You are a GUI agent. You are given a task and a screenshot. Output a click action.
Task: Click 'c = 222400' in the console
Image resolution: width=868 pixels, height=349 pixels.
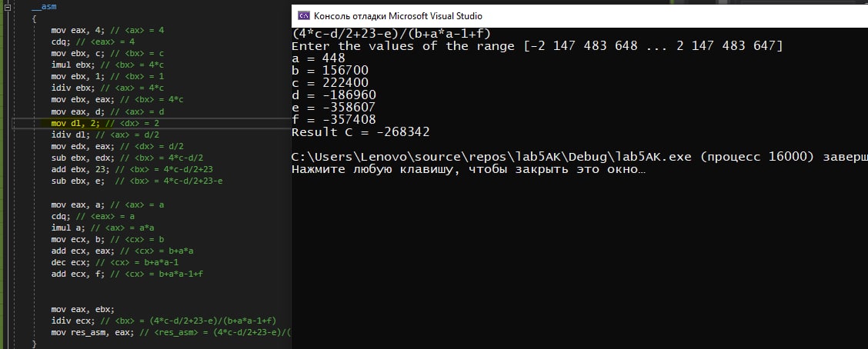point(330,82)
